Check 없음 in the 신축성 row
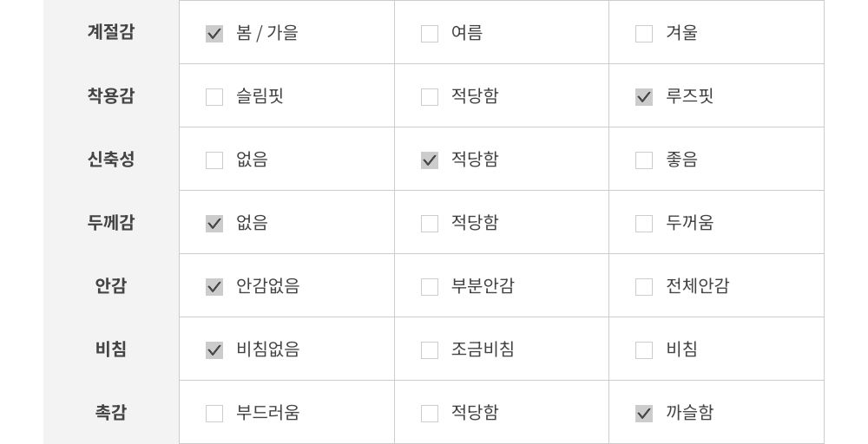The width and height of the screenshot is (868, 444). coord(214,160)
